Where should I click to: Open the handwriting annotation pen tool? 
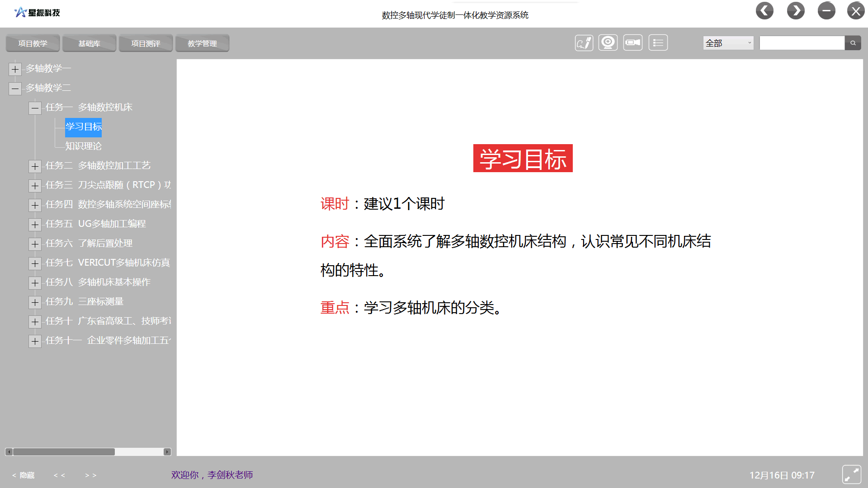(x=584, y=43)
